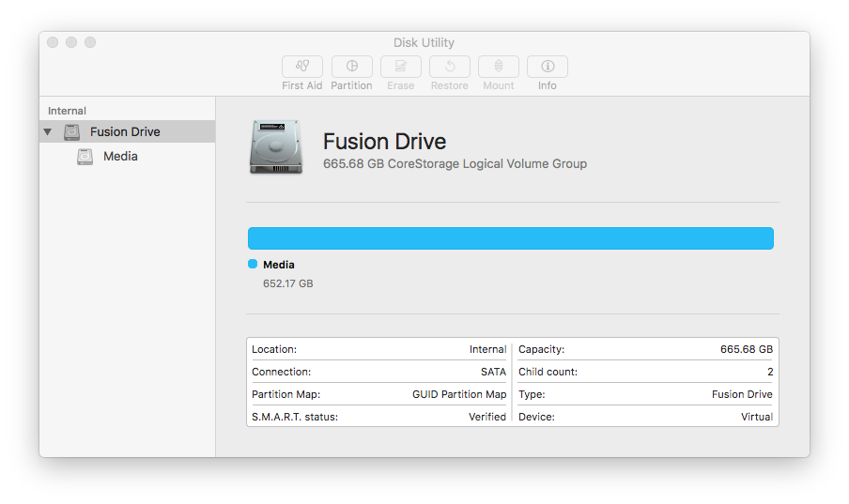
Task: Click the First Aid stethoscope icon
Action: point(302,67)
